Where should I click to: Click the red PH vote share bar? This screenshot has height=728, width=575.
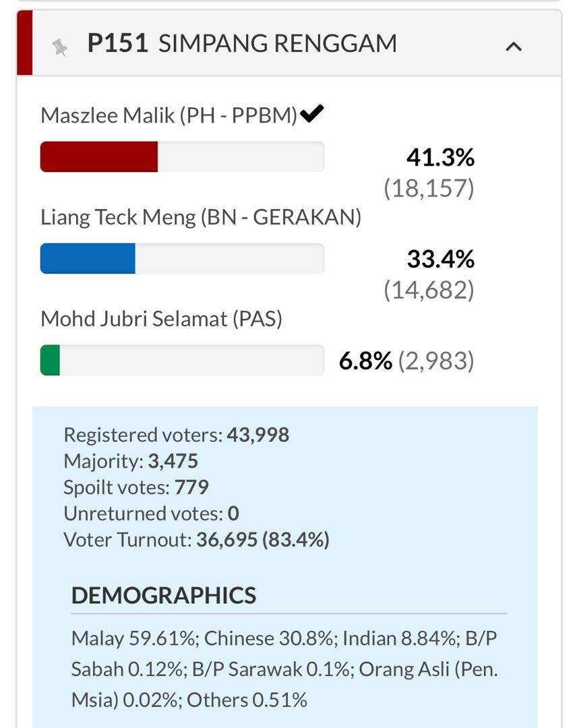point(99,157)
